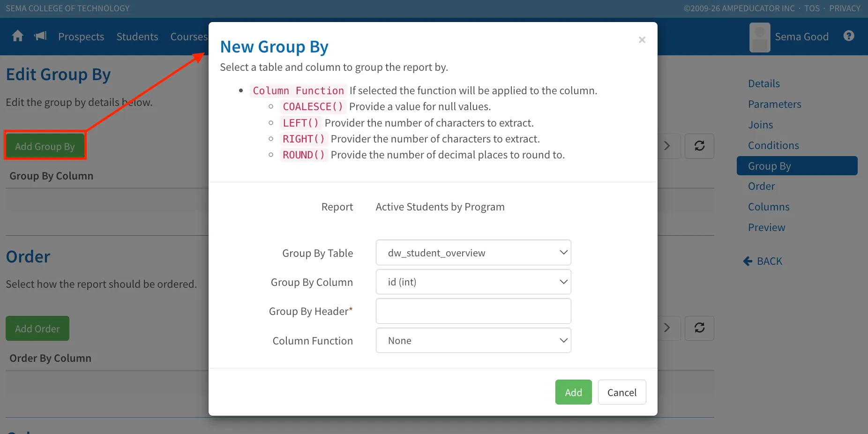Click the green Add button

tap(573, 392)
